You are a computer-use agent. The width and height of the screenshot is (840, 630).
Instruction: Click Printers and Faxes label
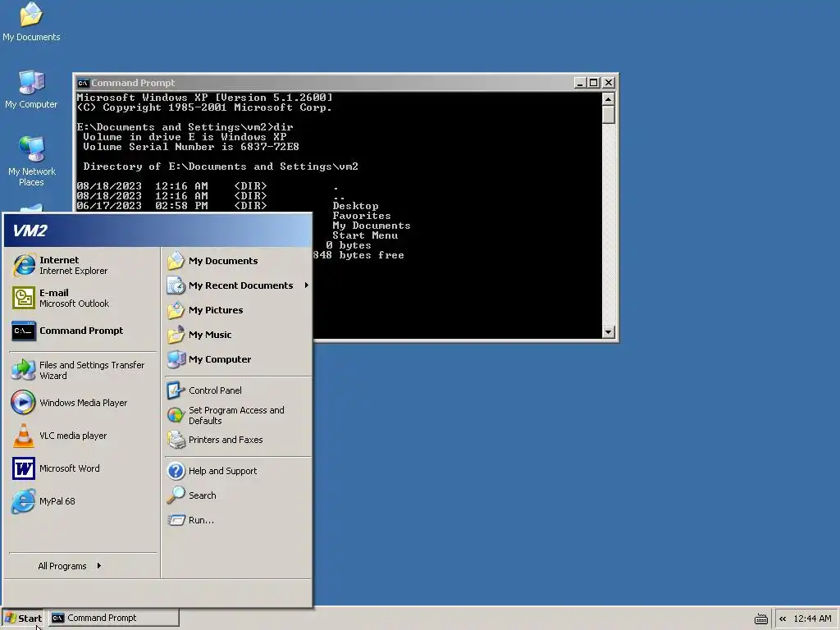[x=226, y=440]
